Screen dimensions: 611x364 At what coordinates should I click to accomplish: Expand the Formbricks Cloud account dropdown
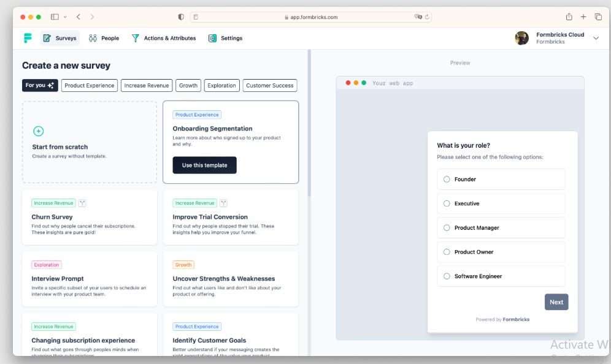click(596, 38)
